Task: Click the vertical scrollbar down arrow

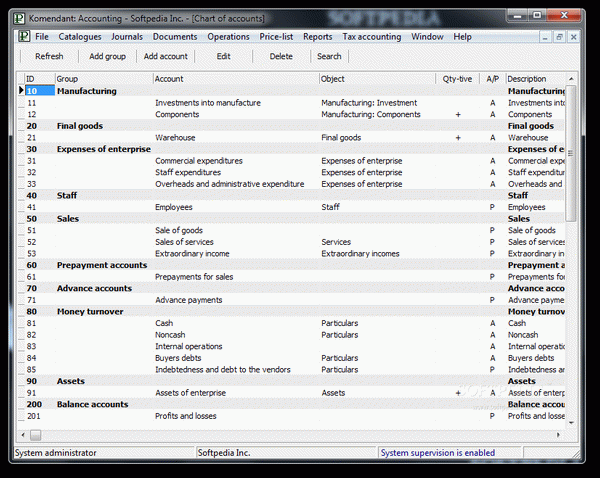Action: coord(571,423)
